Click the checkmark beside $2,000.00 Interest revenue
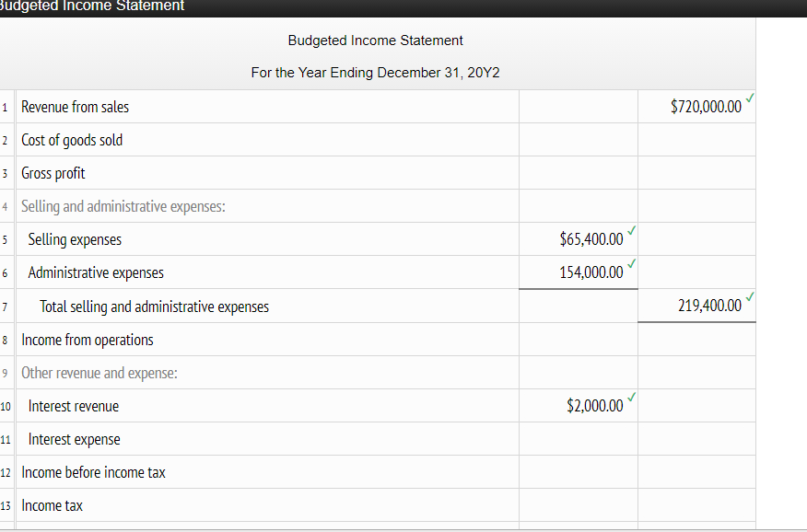Screen dimensions: 807x532 tap(630, 399)
